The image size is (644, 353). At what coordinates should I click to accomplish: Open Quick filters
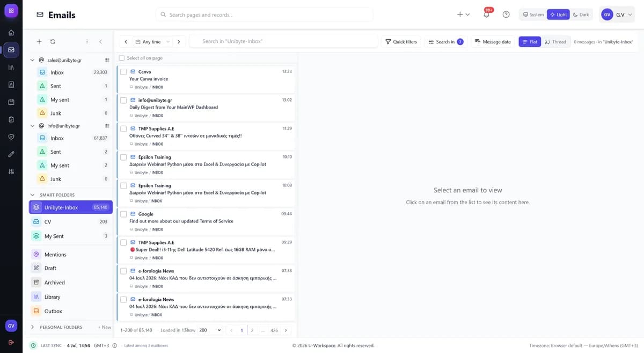click(x=401, y=41)
